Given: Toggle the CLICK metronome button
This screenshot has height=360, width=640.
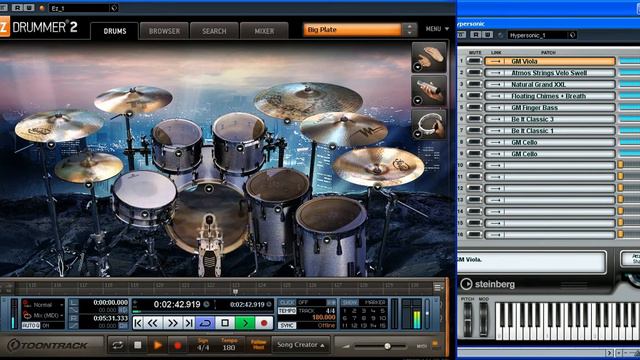Looking at the screenshot, I should (287, 302).
